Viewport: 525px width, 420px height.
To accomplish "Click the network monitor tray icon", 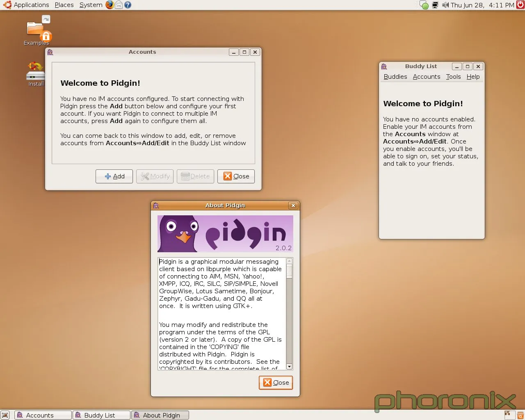I will coord(435,5).
